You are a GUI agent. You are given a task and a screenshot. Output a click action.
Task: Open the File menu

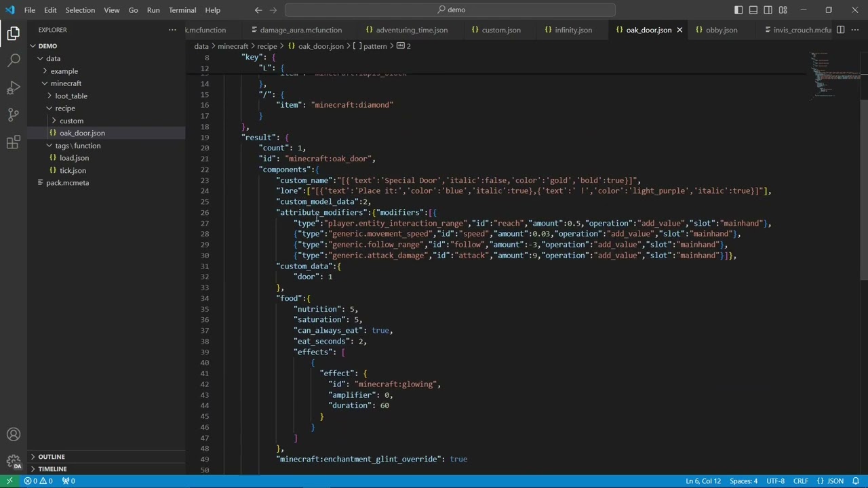30,10
